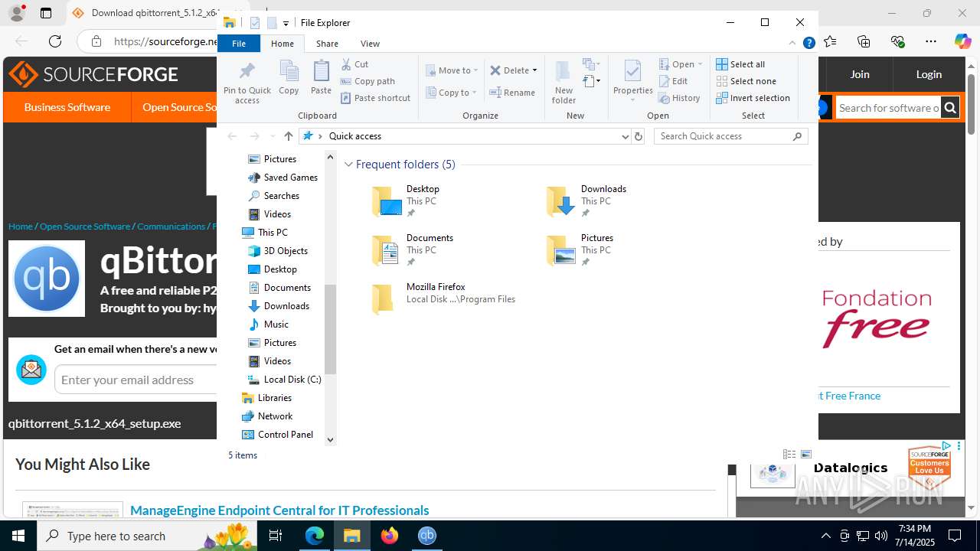Click email address field on SourceForge

click(x=136, y=380)
